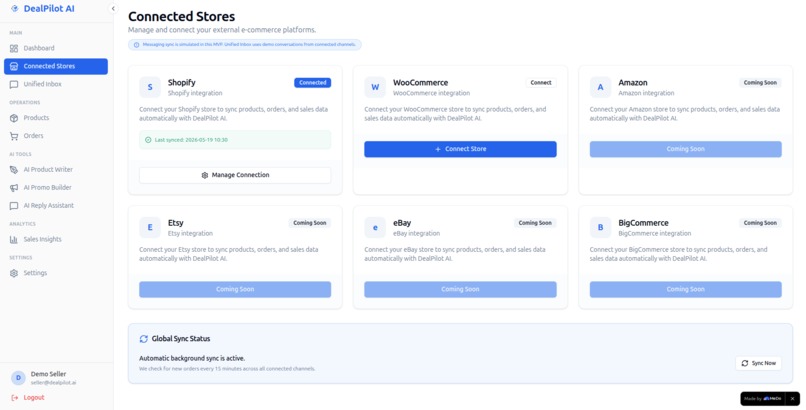
Task: Click the gear icon in Manage Connection
Action: tap(205, 175)
